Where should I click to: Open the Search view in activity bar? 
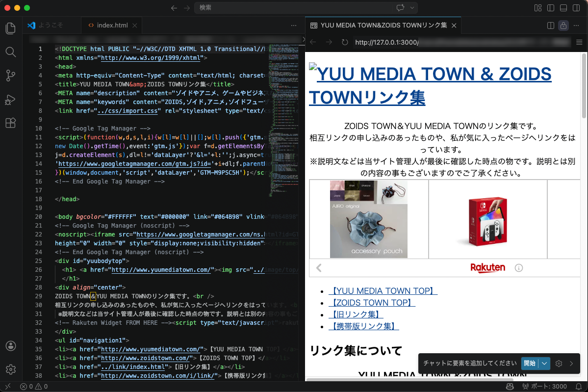pos(10,52)
